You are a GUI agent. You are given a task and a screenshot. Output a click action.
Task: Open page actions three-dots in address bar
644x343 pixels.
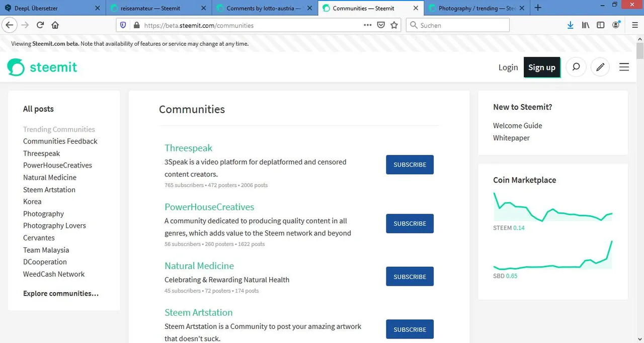tap(368, 25)
